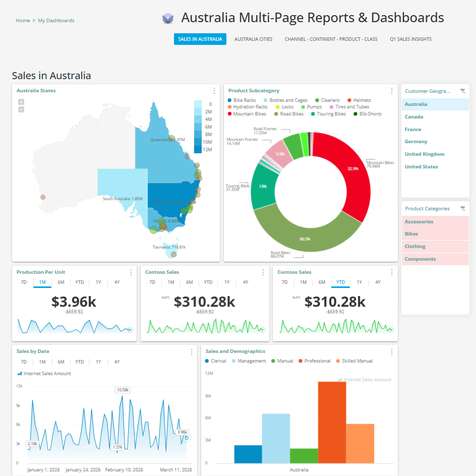Viewport: 476px width, 476px height.
Task: Click the 12M map legend color swatch
Action: tap(198, 149)
